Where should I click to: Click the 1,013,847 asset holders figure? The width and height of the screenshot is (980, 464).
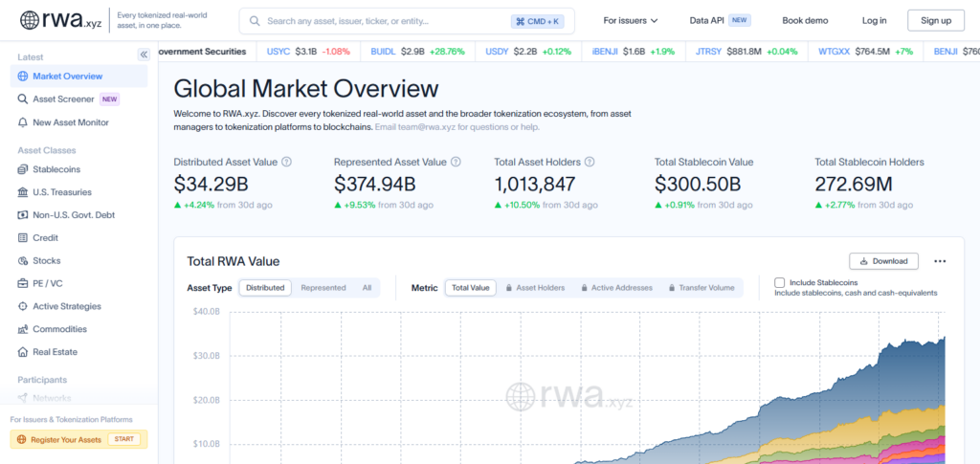(535, 185)
